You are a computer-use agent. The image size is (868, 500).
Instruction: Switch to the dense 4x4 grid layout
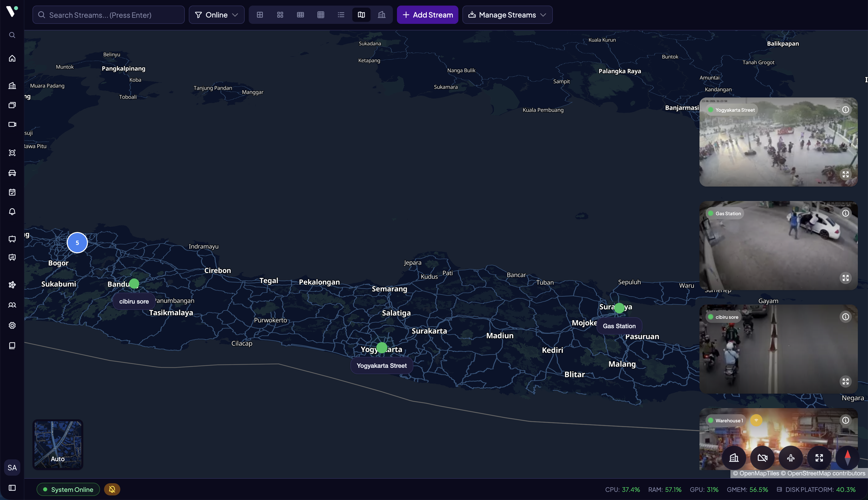321,15
